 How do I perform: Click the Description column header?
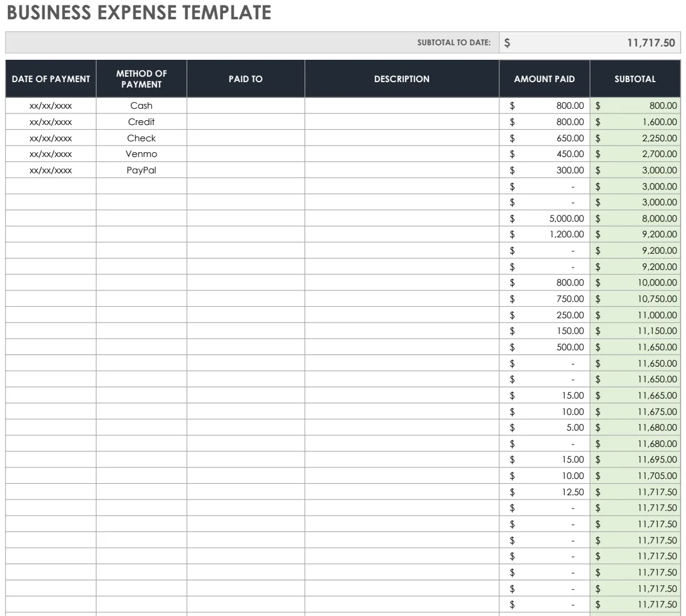[x=401, y=79]
